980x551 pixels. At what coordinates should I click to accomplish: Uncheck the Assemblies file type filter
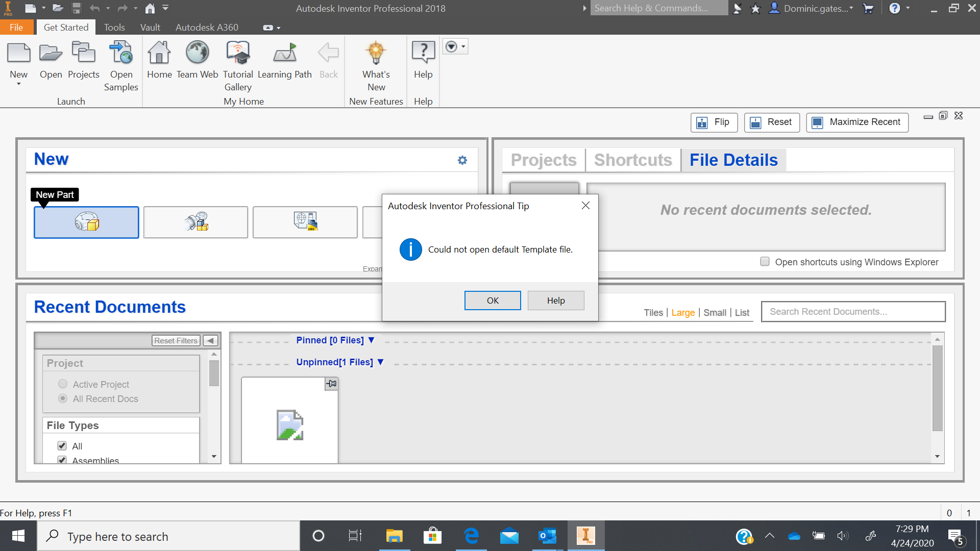tap(62, 460)
